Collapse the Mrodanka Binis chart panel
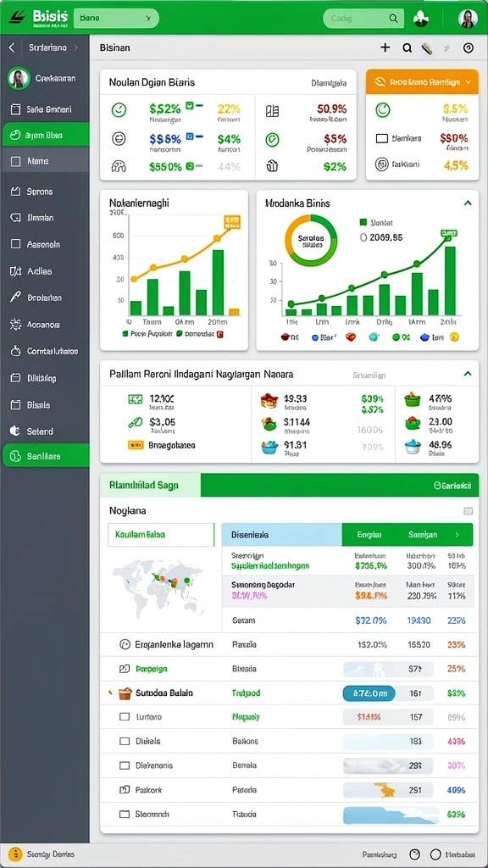Viewport: 488px width, 868px height. tap(468, 203)
